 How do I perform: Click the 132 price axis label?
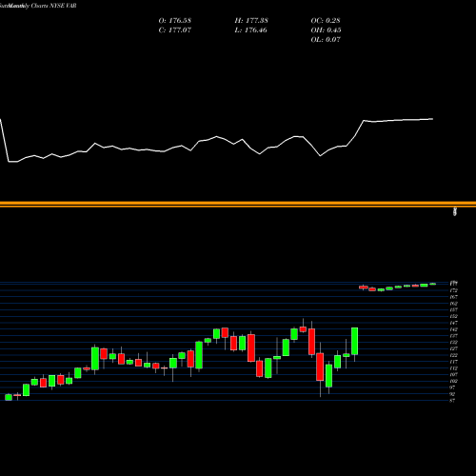coord(454,343)
